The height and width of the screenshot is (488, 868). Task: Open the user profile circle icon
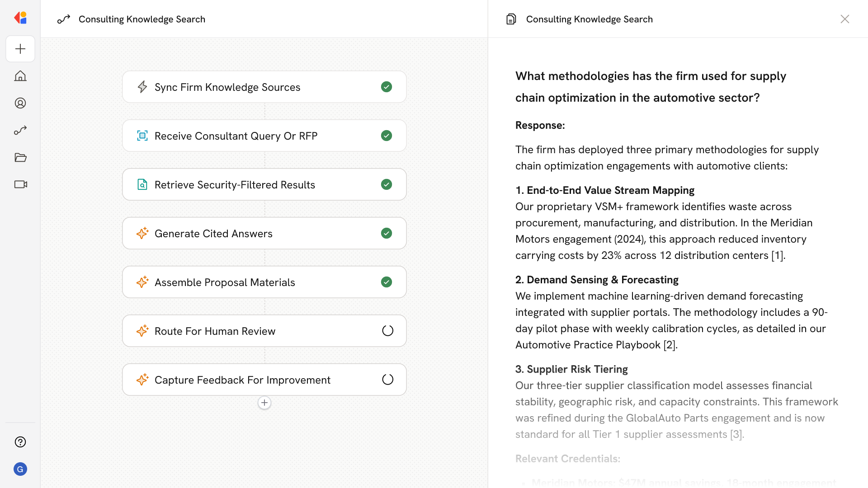(20, 103)
